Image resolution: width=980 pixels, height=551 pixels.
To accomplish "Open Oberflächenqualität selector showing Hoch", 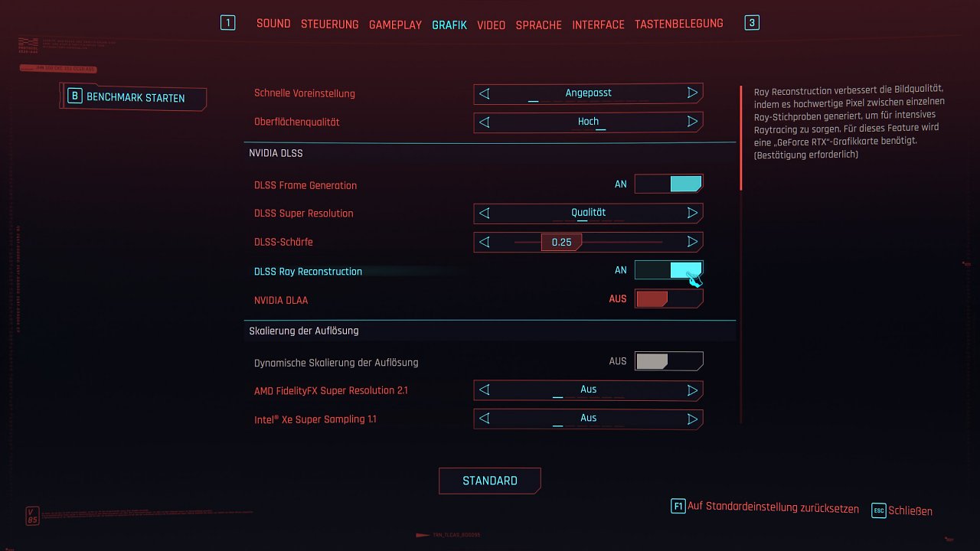I will click(x=588, y=122).
